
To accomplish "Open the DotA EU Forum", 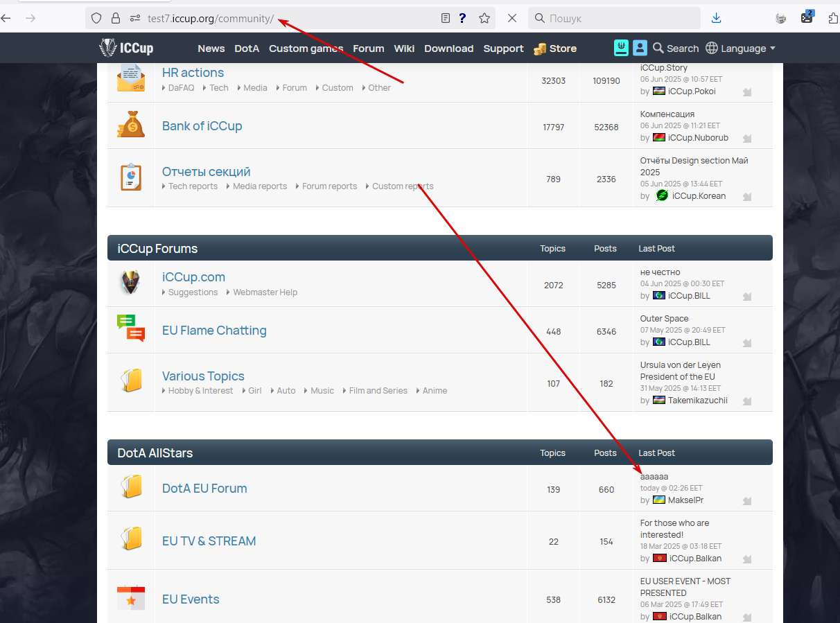I will (204, 489).
